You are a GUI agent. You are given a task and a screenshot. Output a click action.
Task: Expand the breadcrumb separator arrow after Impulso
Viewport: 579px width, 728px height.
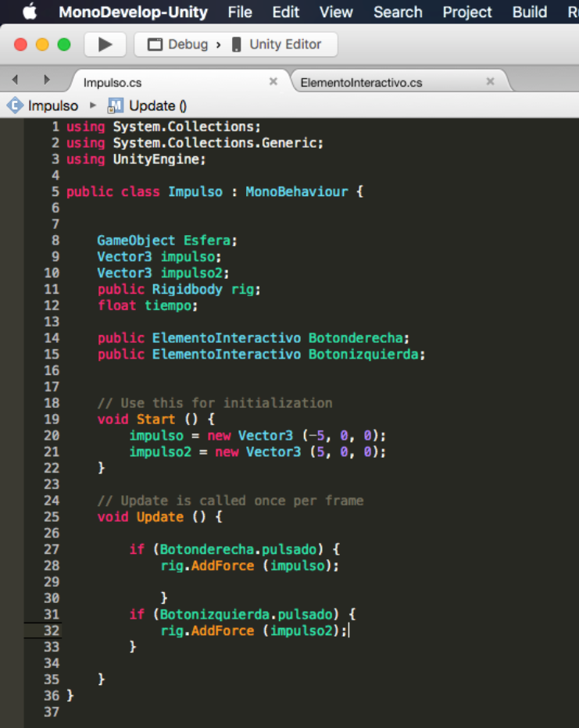point(93,105)
